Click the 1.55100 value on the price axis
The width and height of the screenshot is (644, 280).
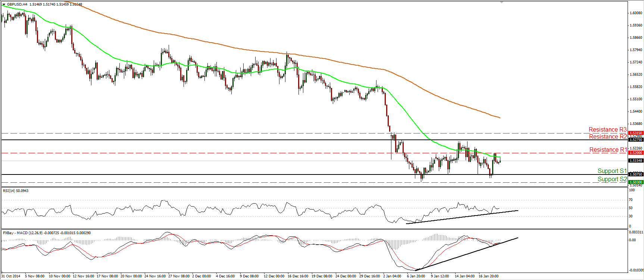pos(636,99)
